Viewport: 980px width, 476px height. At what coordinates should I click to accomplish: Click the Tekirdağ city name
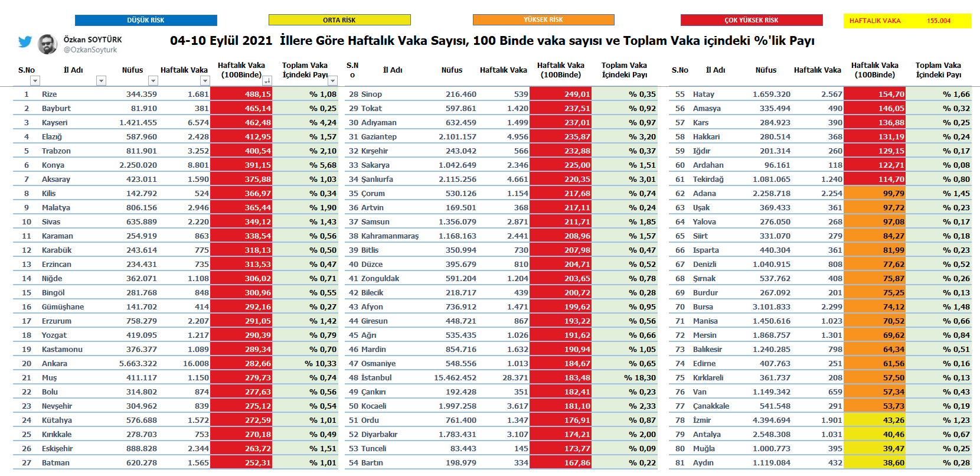[708, 179]
